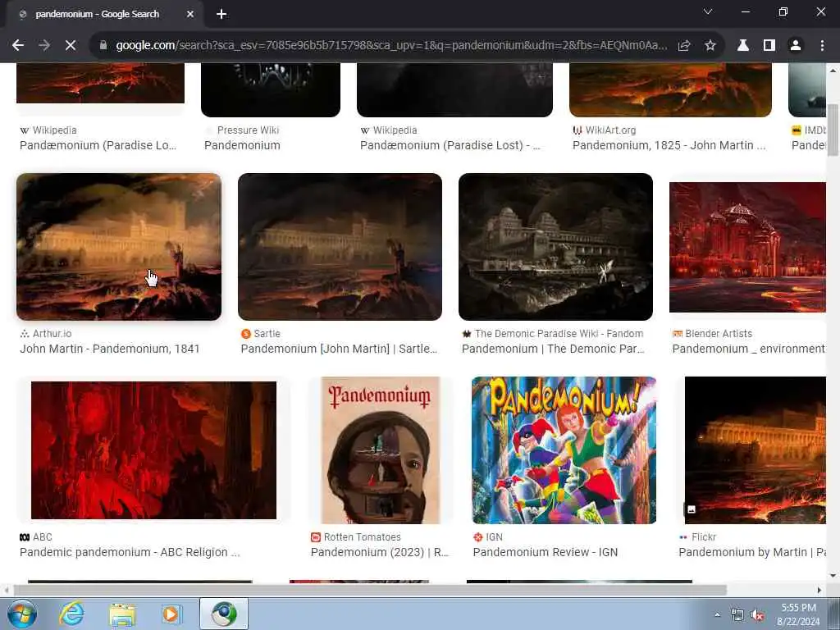Toggle the browser side panel

769,46
